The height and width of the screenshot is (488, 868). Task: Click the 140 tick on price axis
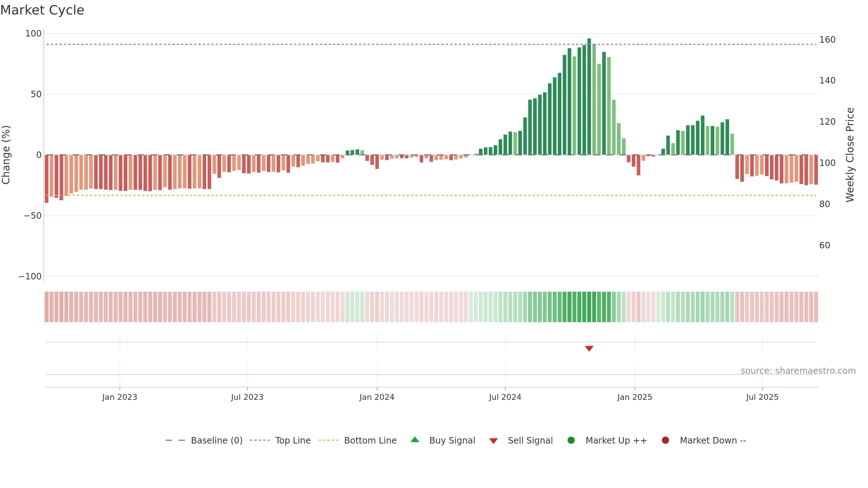(x=827, y=81)
